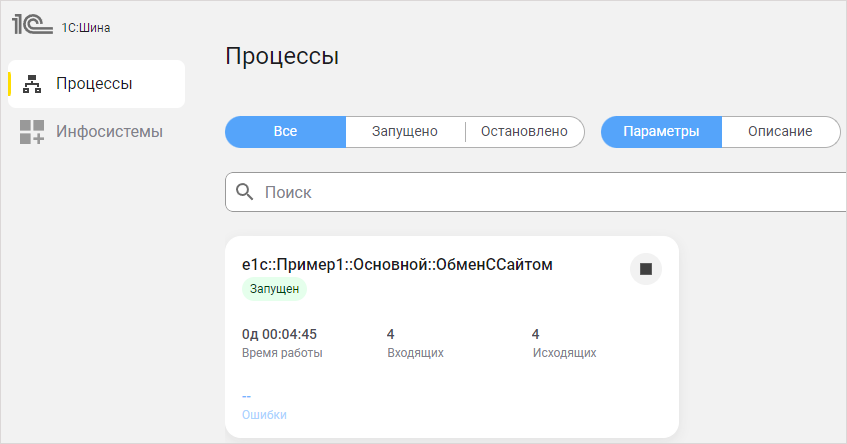Click the Инфосистемы grid-plus icon

[32, 132]
